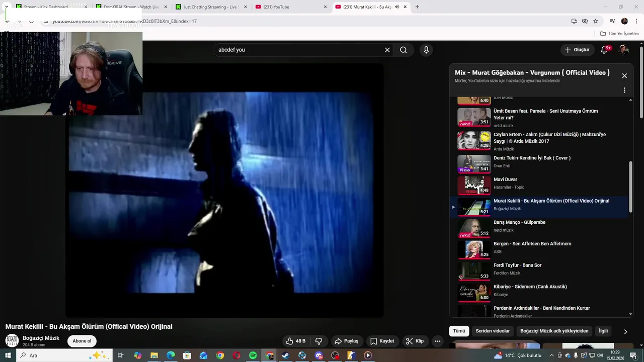Screen dimensions: 644x362
Task: Click the Abone ol subscribe button
Action: point(82,341)
